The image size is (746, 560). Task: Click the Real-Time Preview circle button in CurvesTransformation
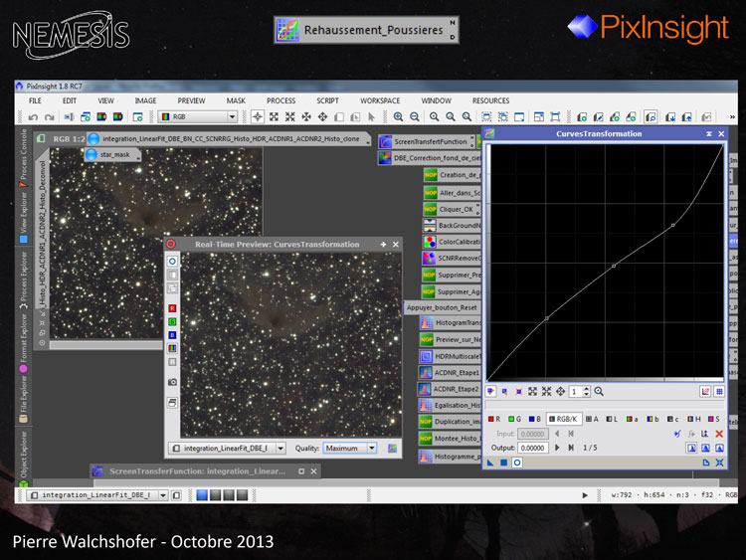pyautogui.click(x=517, y=462)
